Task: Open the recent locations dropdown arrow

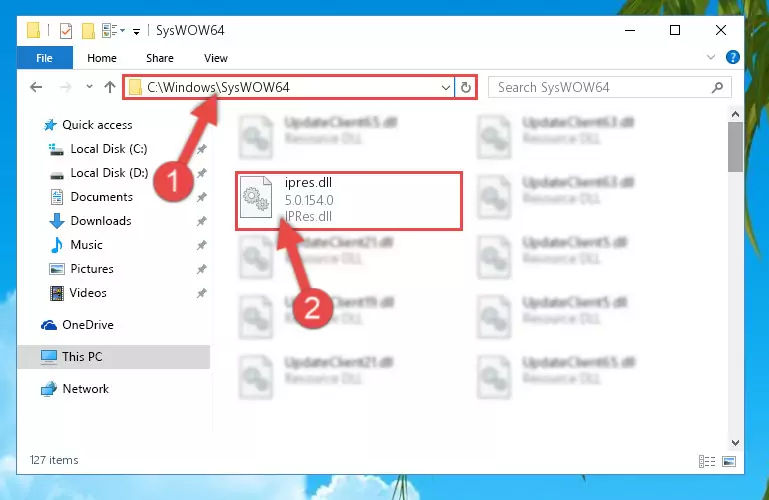Action: coord(89,87)
